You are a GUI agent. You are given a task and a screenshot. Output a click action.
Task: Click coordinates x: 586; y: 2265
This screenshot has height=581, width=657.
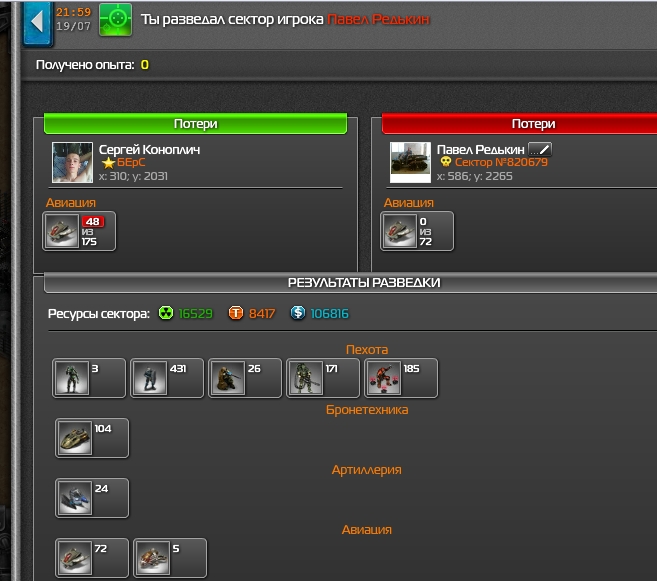point(474,176)
